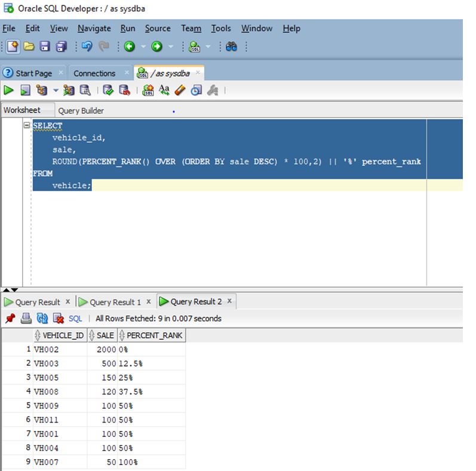Click the Undo arrow icon
Screen dimensions: 476x471
87,47
